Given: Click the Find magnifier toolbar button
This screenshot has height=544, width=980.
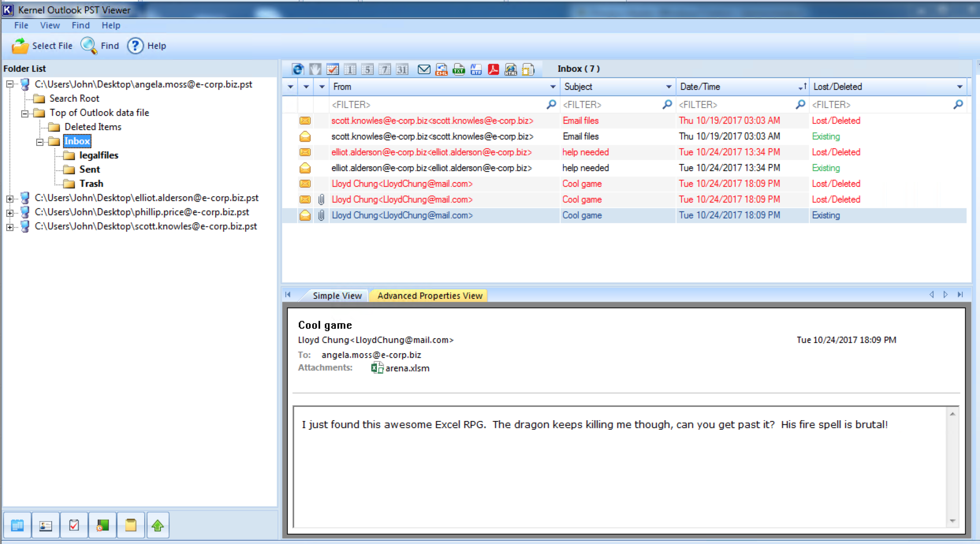Looking at the screenshot, I should pos(100,46).
